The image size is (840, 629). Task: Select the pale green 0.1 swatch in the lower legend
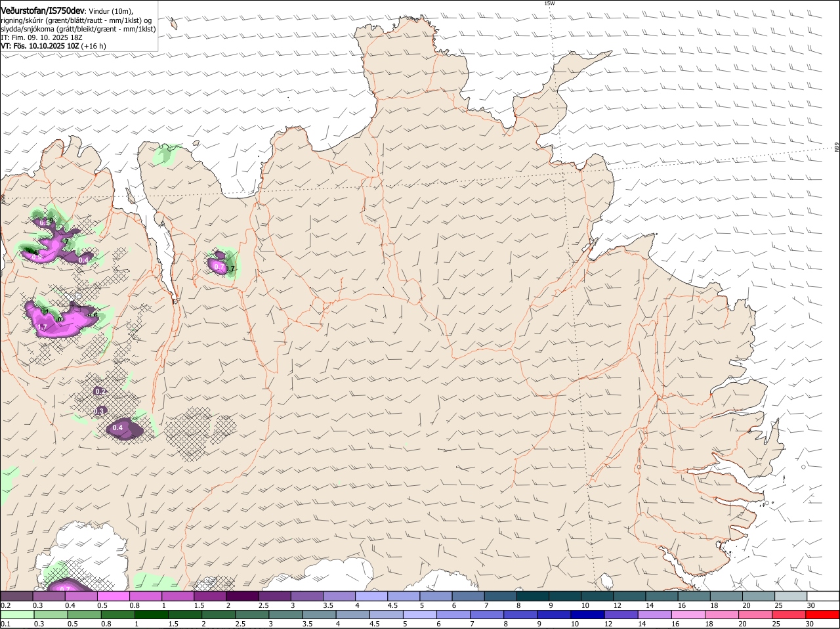pyautogui.click(x=17, y=615)
